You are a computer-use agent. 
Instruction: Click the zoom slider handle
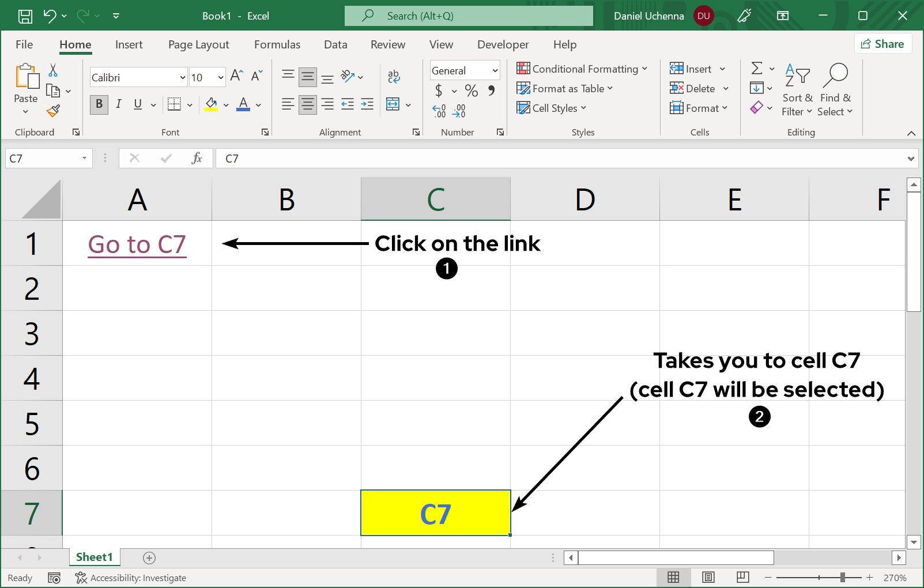843,577
